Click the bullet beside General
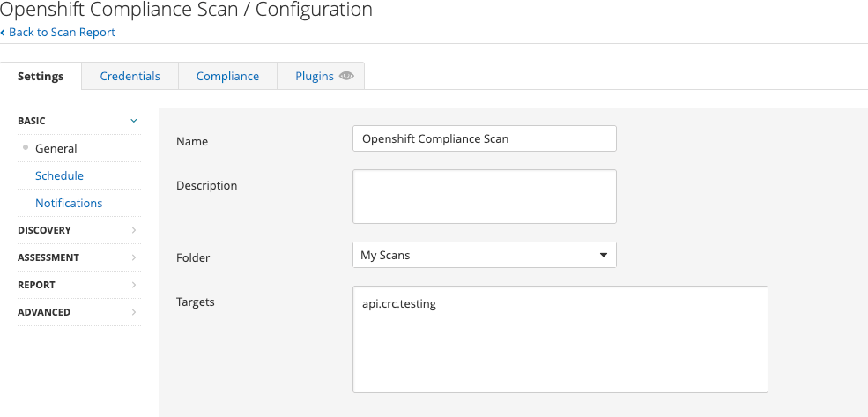The height and width of the screenshot is (417, 868). pyautogui.click(x=26, y=148)
